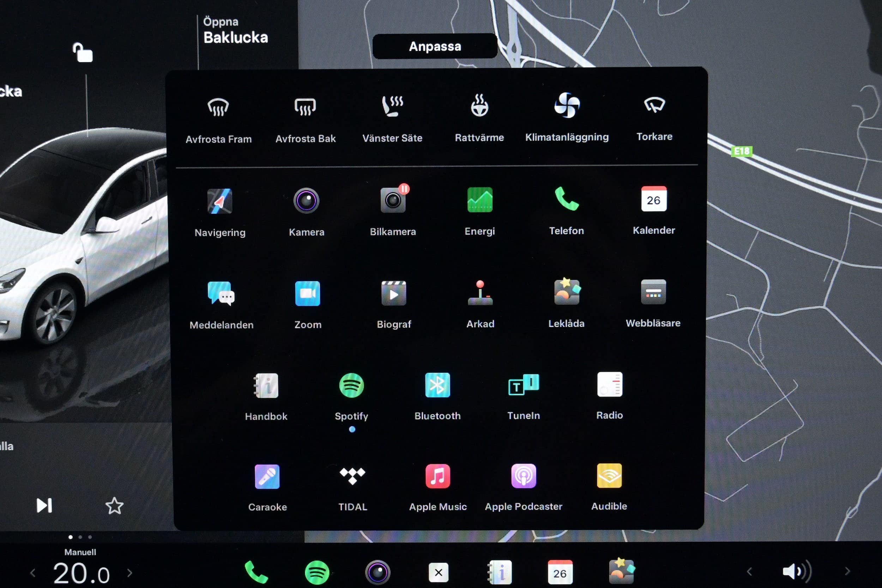The width and height of the screenshot is (882, 588).
Task: Close app launcher with X dock button
Action: coord(439,572)
